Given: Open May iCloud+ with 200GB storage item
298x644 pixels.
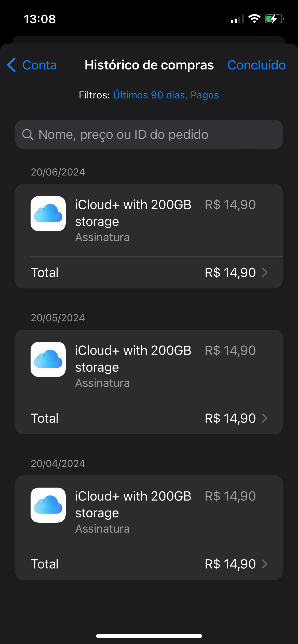Looking at the screenshot, I should 133,359.
